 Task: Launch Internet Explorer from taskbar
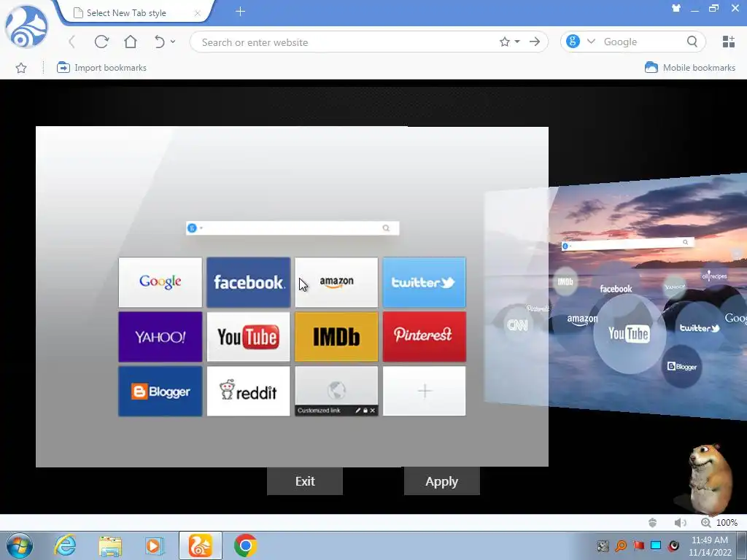pos(65,545)
